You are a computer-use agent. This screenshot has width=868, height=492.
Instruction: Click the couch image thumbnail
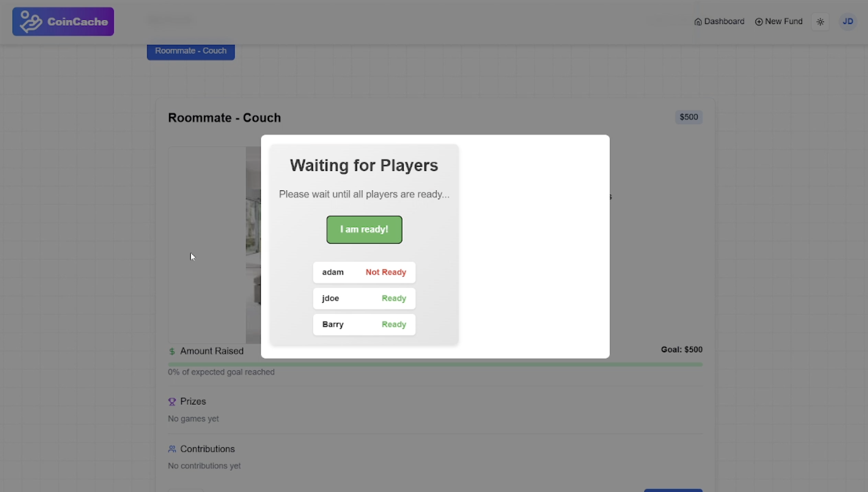253,245
